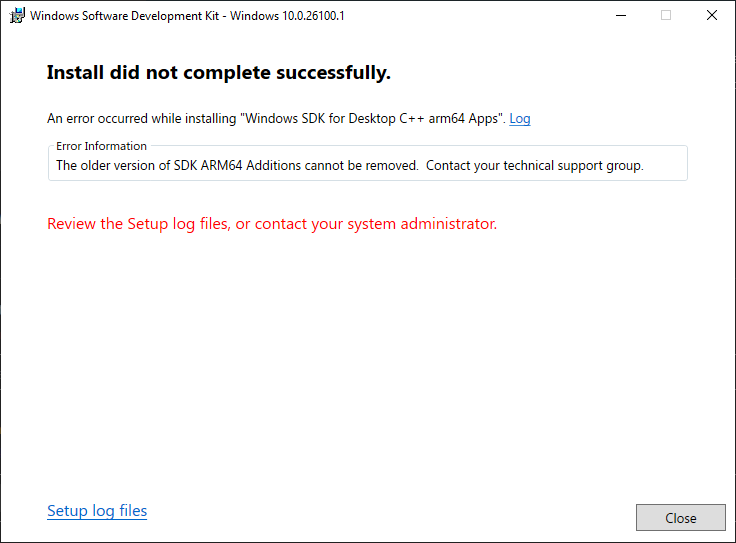This screenshot has height=543, width=736.
Task: Click the word 'administrator' in the red message
Action: 448,224
